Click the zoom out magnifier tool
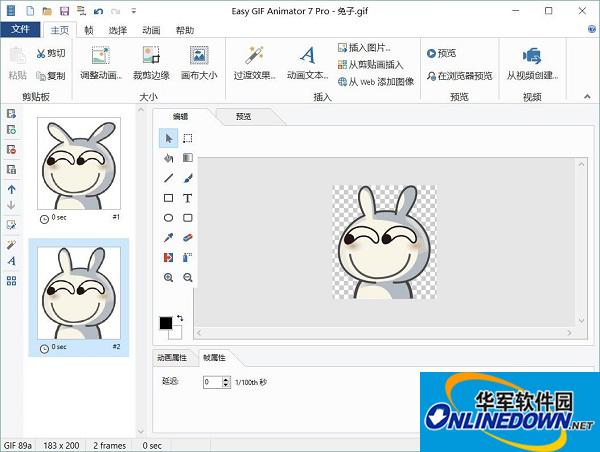This screenshot has width=600, height=452. (x=188, y=277)
